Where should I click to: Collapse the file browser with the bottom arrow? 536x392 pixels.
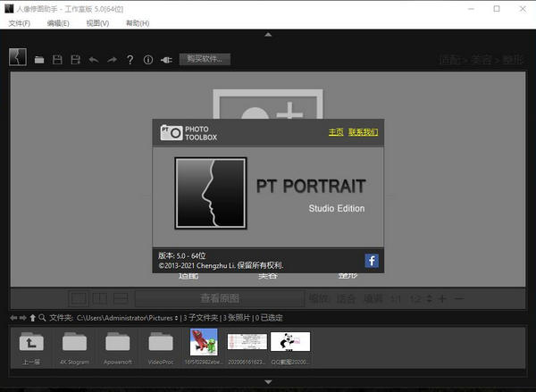point(268,382)
